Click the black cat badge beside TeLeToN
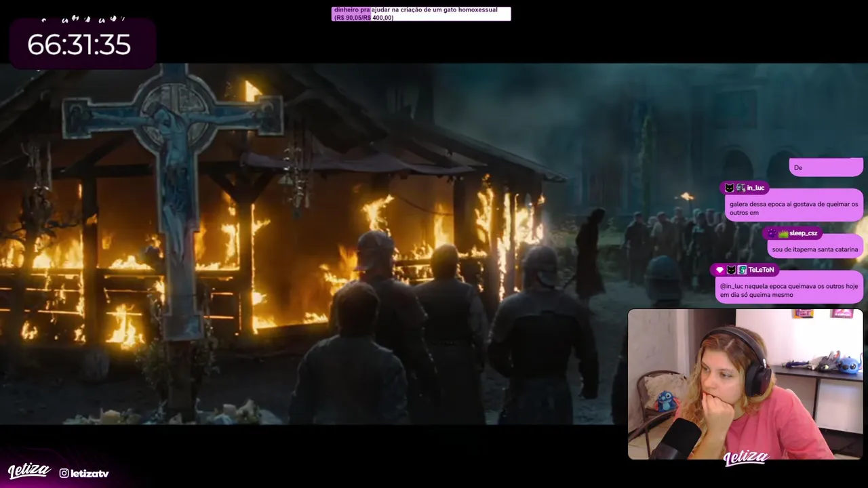The width and height of the screenshot is (868, 488). (x=731, y=270)
